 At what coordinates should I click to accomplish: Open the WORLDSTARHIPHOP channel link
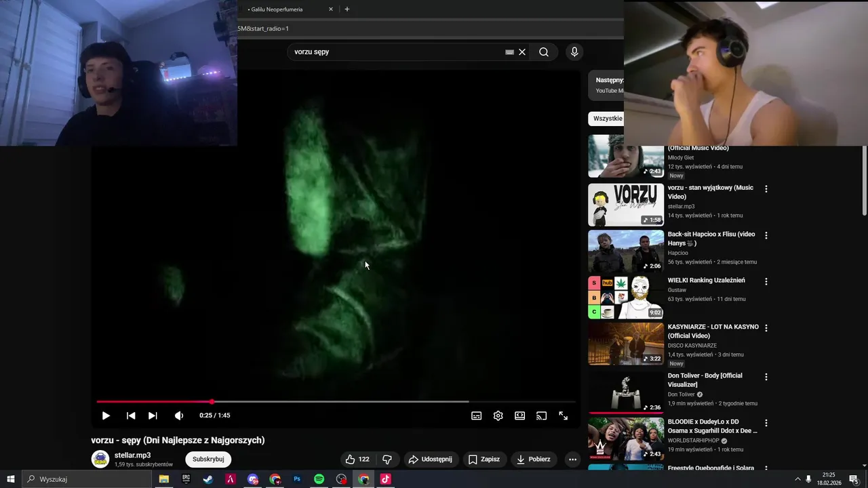[x=693, y=441]
